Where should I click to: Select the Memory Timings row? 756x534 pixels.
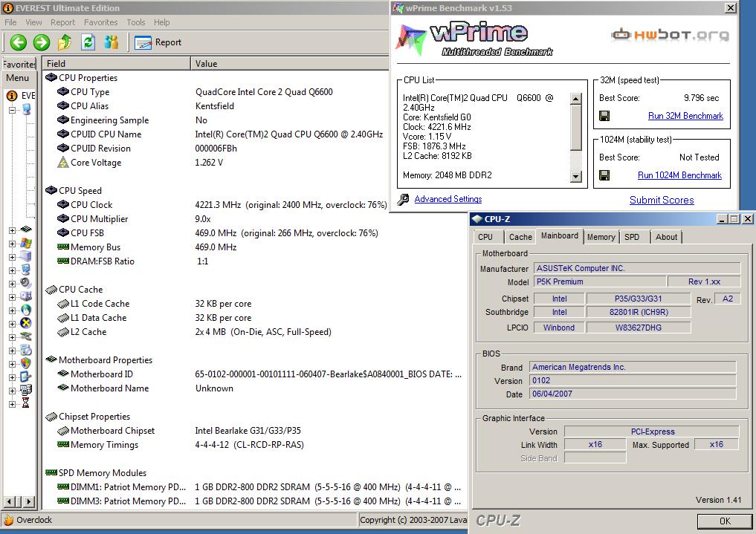point(254,445)
